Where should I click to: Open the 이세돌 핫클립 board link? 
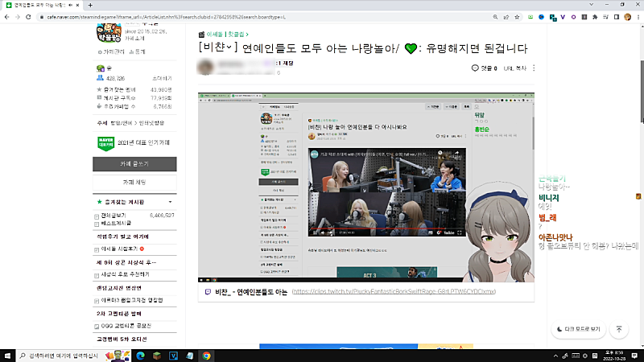click(227, 35)
